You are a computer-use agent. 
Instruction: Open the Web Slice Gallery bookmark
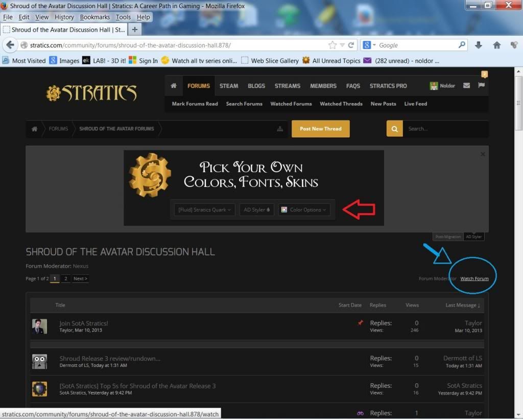(x=270, y=61)
